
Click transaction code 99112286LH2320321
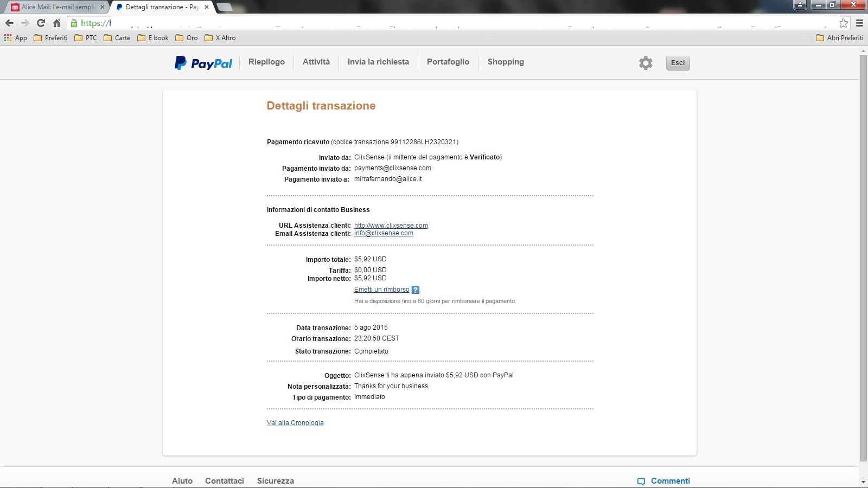pos(423,142)
